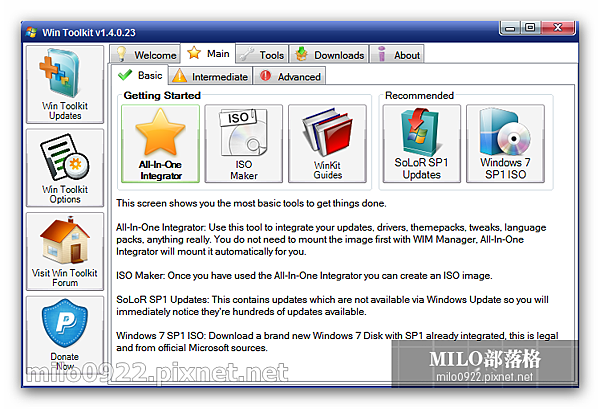The image size is (600, 409).
Task: Maximize the Win Toolkit window
Action: click(530, 28)
